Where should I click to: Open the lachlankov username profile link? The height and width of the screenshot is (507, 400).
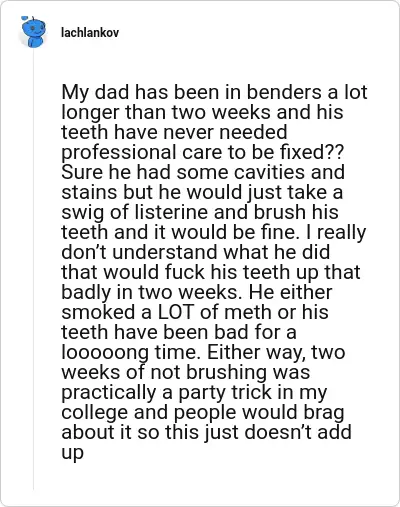point(90,33)
